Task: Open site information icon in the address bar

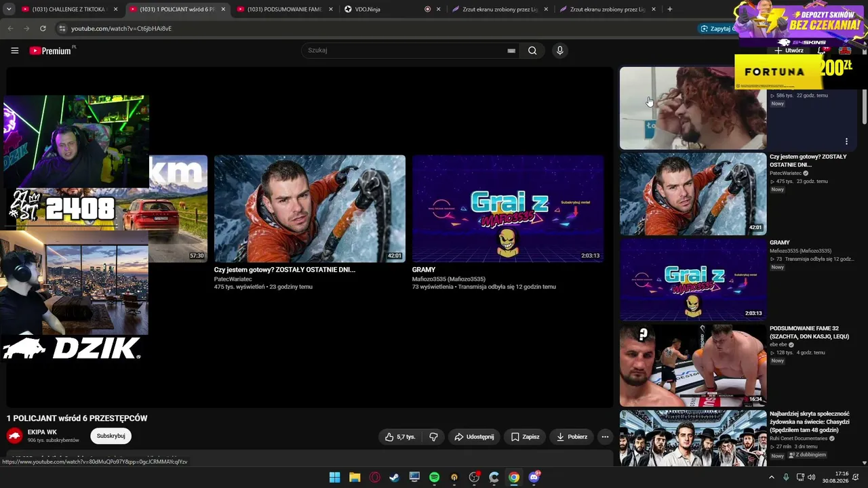Action: 62,28
